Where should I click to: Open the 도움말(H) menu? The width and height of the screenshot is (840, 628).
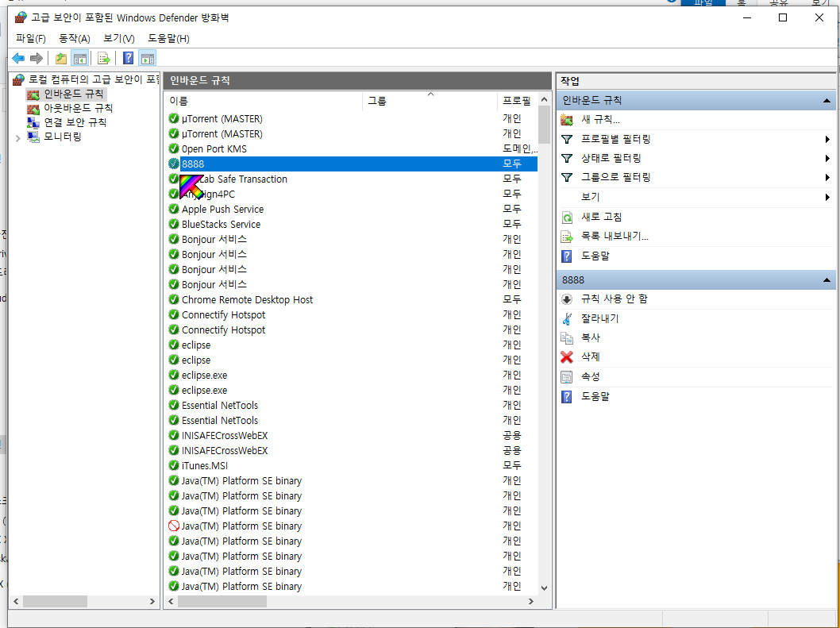(169, 39)
